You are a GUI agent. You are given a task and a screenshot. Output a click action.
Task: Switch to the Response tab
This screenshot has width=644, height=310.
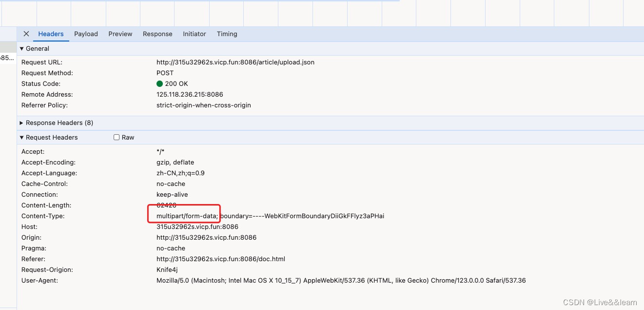click(x=157, y=34)
